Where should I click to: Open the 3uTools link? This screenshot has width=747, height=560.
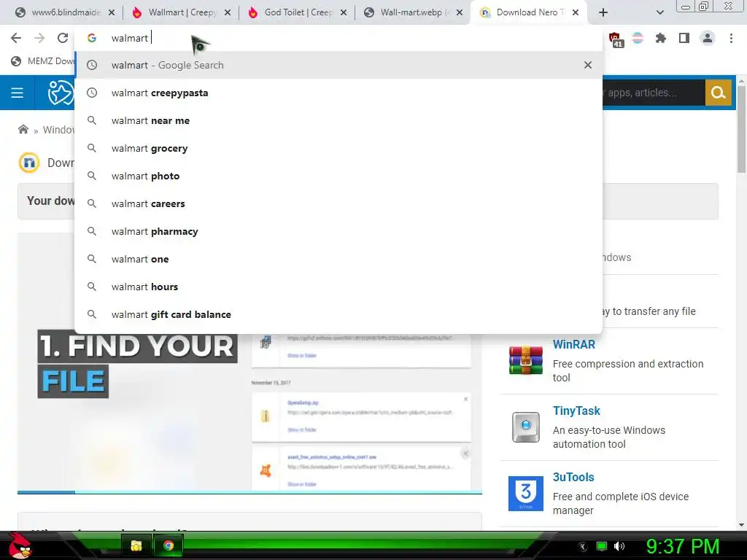[x=573, y=477]
